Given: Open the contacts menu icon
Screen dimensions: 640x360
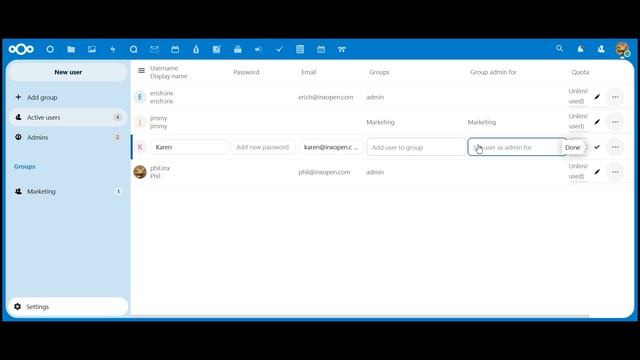Looking at the screenshot, I should coord(601,49).
